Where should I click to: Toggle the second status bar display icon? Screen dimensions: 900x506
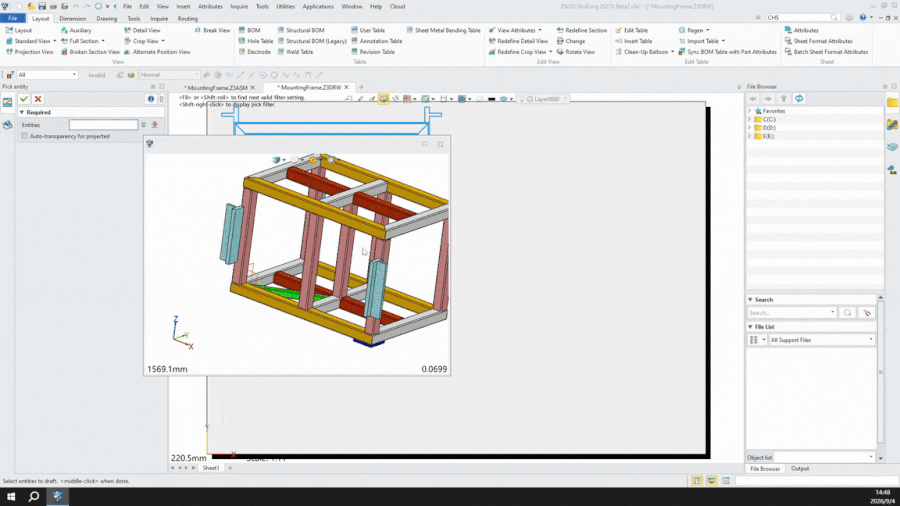pos(711,481)
